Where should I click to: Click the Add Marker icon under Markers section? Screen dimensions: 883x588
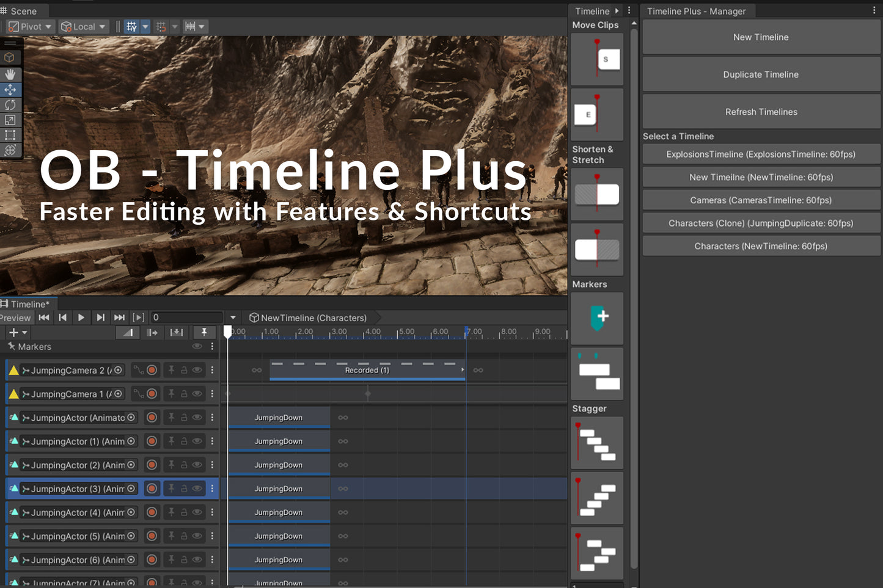pos(597,318)
